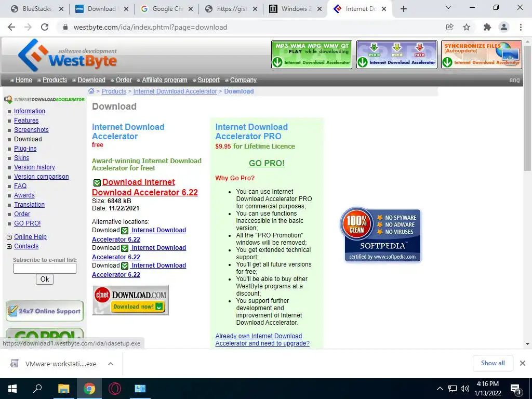Open the Company menu item
Viewport: 532px width, 399px height.
click(x=243, y=79)
